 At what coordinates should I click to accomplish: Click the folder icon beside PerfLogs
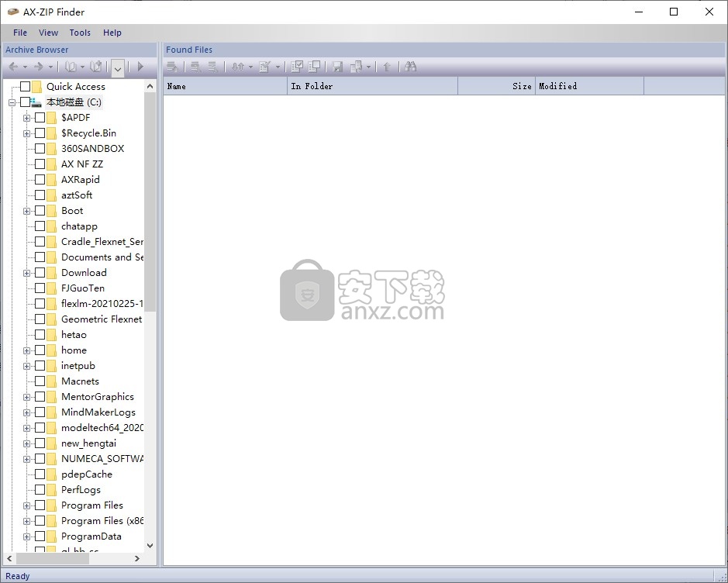pyautogui.click(x=51, y=490)
